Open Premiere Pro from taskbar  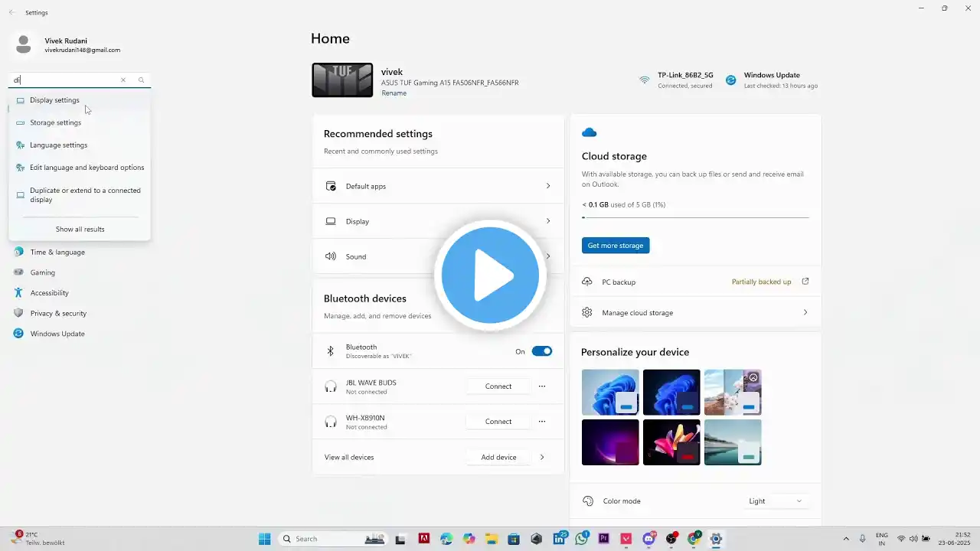click(603, 539)
